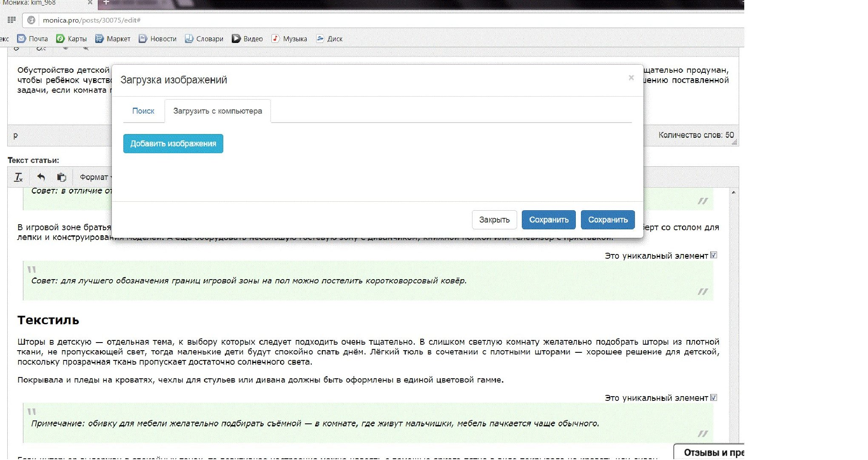Open a new browser tab with plus icon
The image size is (868, 460).
coord(106,3)
